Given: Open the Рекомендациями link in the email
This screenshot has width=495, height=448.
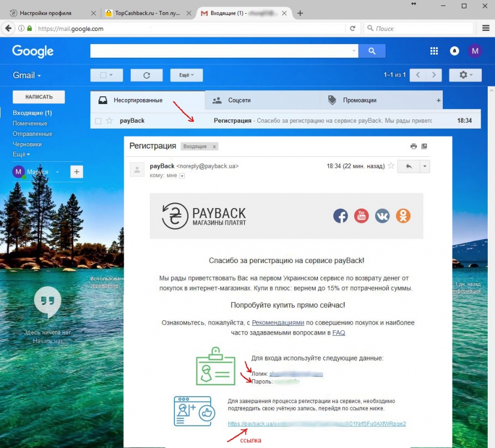Looking at the screenshot, I should (278, 323).
